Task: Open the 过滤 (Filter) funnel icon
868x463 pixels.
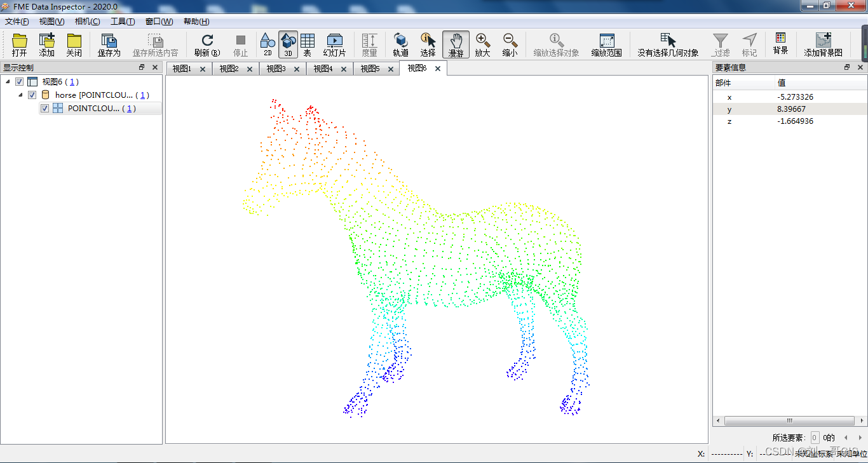Action: 721,44
